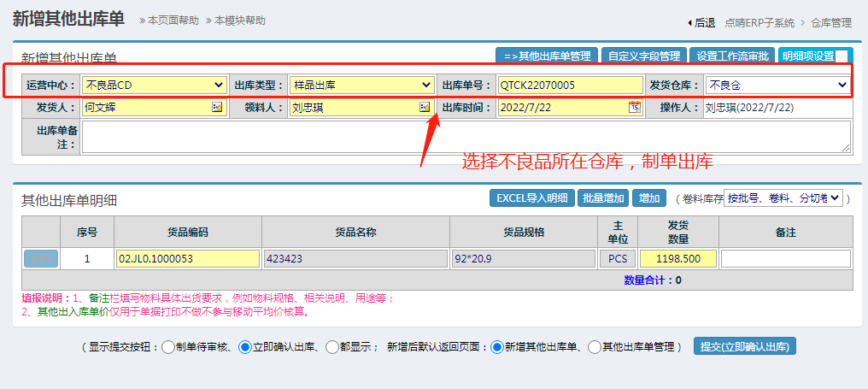Click the 出库单备注 text area
Viewport: 868px width, 389px height.
pos(466,137)
